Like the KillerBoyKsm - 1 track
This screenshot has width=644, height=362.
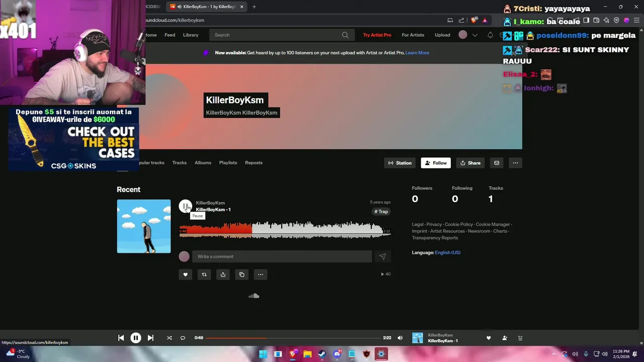point(185,275)
